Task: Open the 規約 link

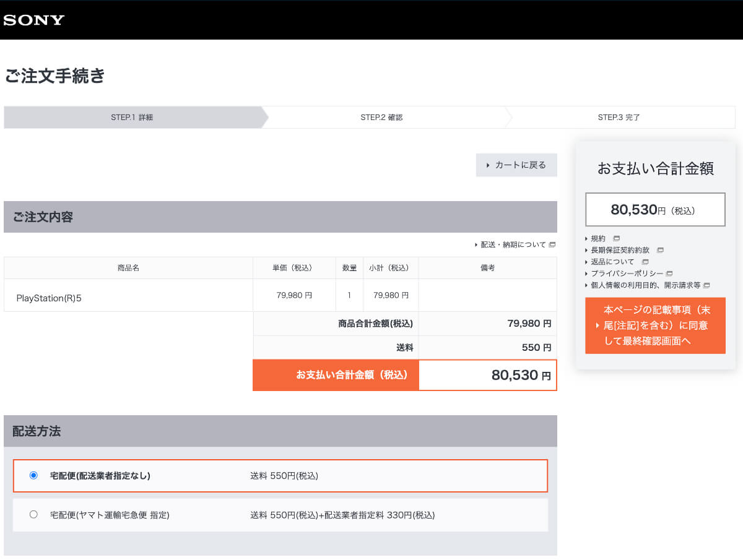Action: [x=598, y=238]
